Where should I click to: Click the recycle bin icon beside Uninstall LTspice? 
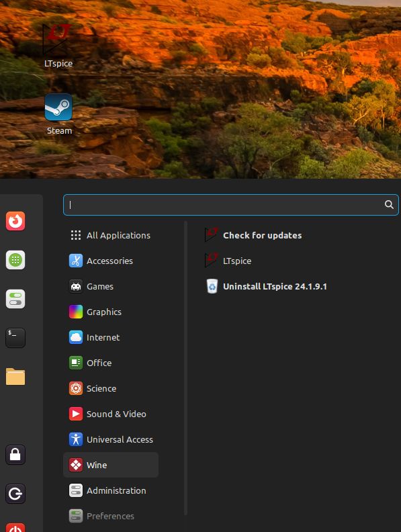click(212, 286)
